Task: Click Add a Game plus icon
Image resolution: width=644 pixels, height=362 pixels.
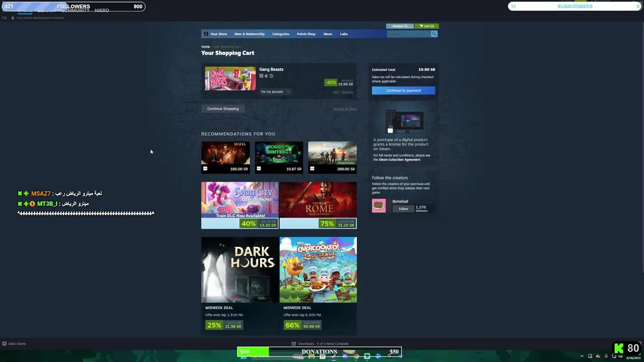Action: 4,344
